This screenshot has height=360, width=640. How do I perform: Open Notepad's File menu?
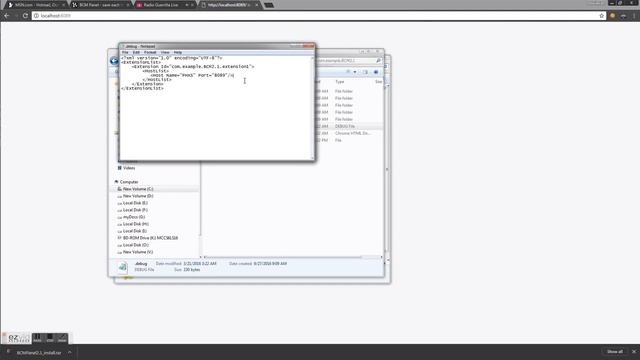pos(125,52)
